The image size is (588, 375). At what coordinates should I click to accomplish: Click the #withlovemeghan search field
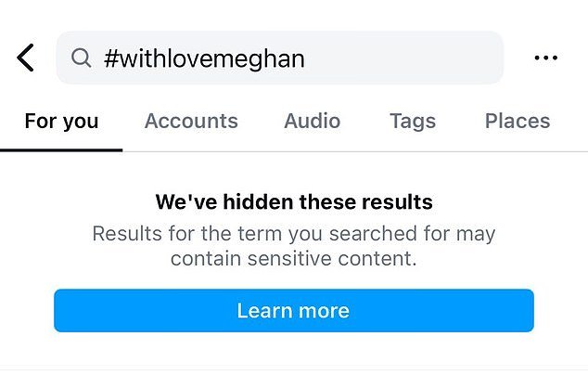point(280,58)
